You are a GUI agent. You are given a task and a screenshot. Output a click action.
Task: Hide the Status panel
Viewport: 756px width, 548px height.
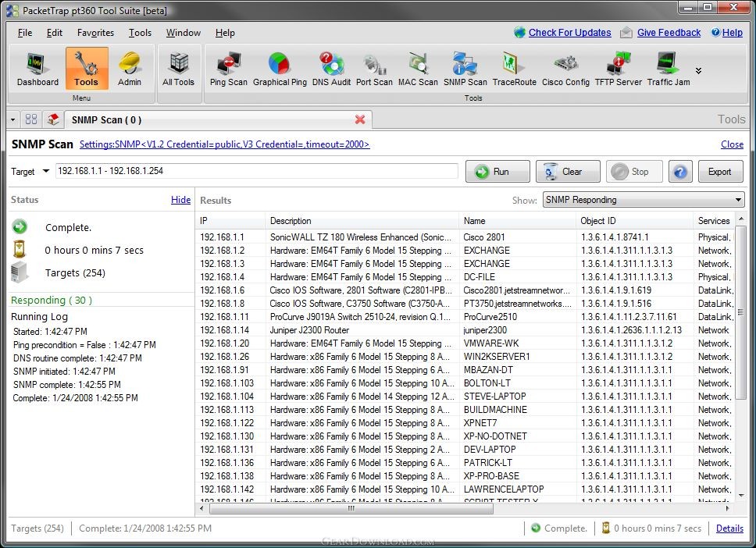pyautogui.click(x=181, y=200)
